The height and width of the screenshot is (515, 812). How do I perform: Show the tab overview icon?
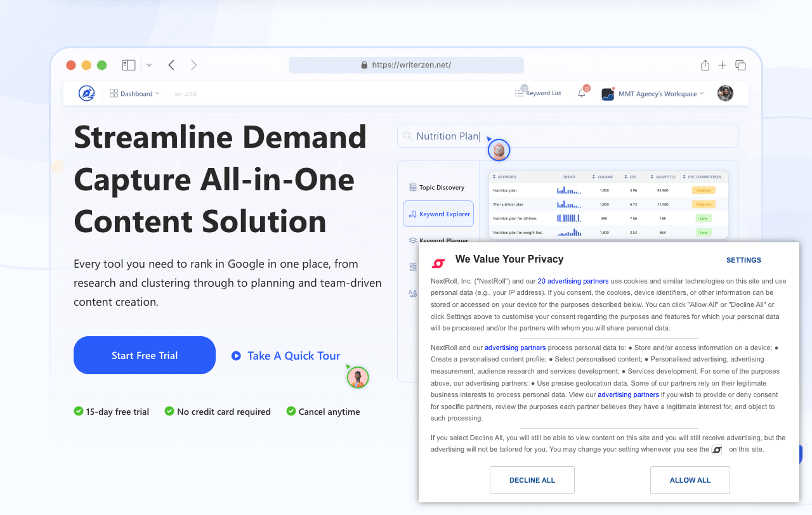coord(740,65)
